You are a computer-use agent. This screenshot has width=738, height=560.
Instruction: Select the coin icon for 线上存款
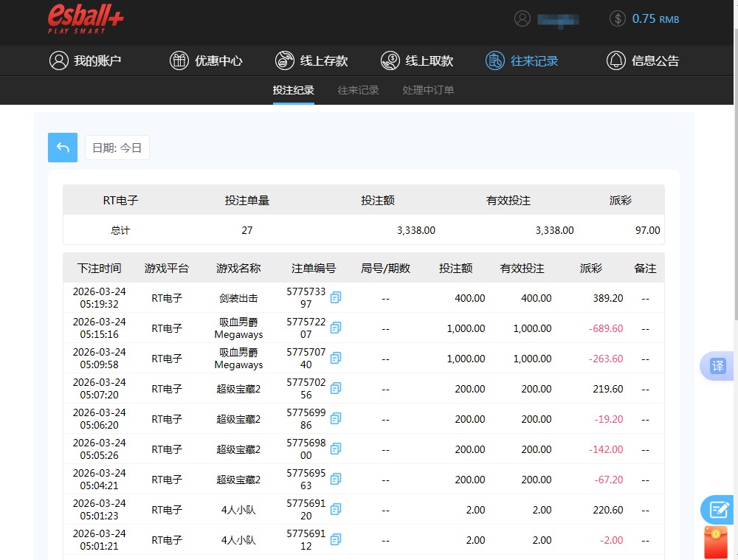(x=284, y=61)
